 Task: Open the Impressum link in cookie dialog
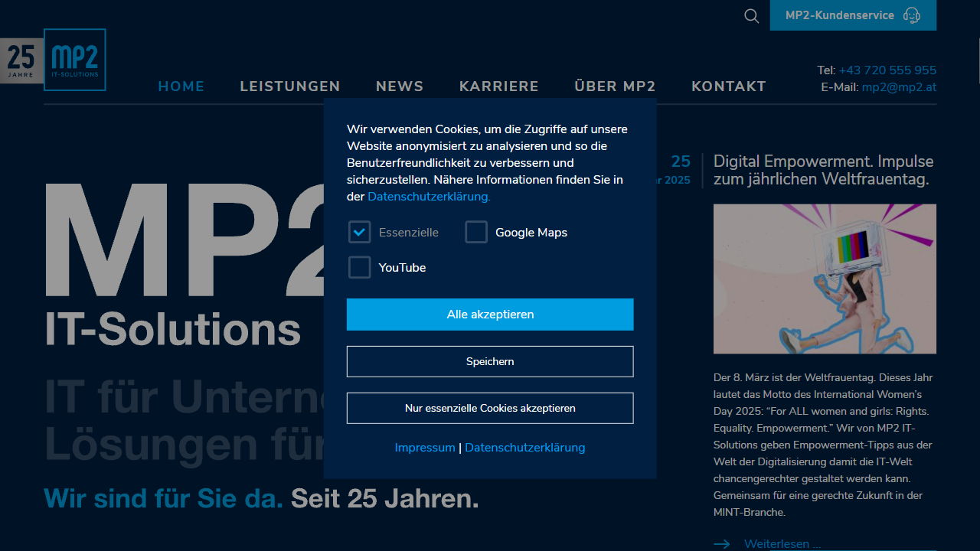click(x=425, y=448)
